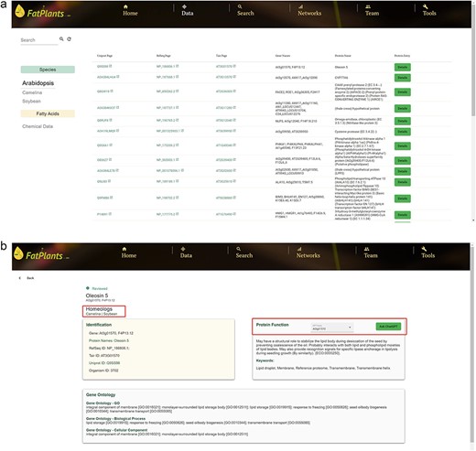Viewport: 476px width, 451px height.
Task: Click the green Reviewed status dot above Oleosin 5
Action: point(88,288)
